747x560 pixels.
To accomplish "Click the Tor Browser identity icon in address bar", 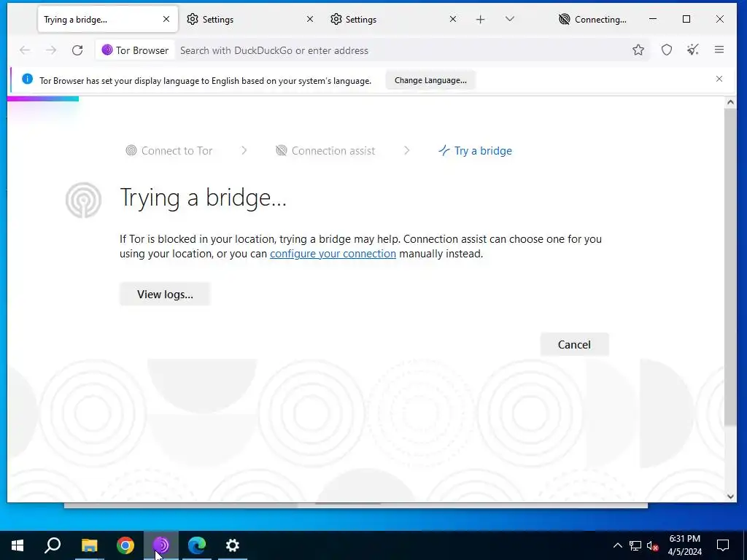I will [135, 50].
